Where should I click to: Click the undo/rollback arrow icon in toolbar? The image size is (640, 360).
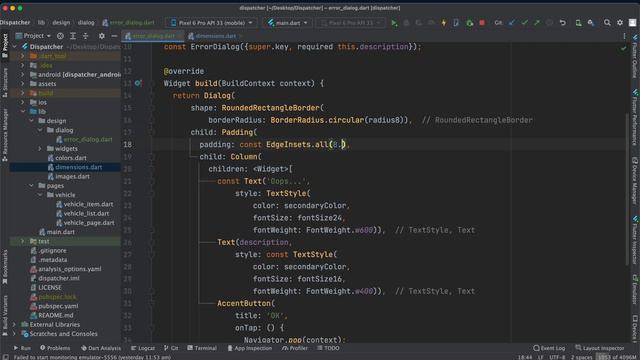(x=562, y=23)
